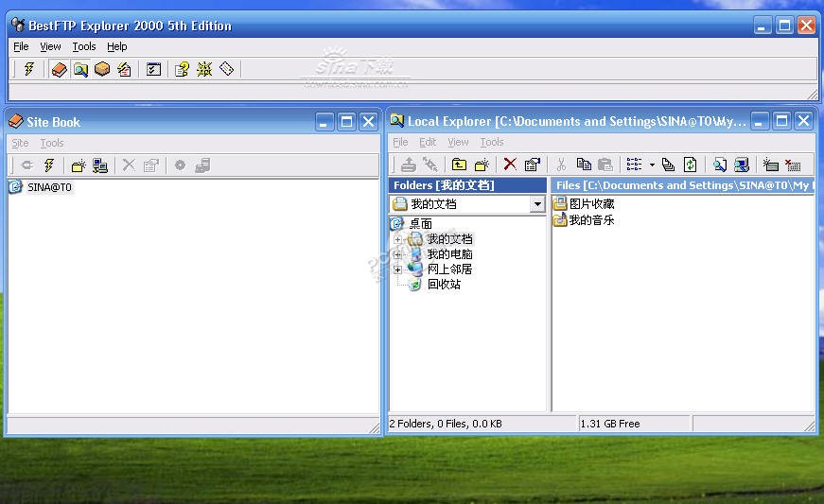Image resolution: width=824 pixels, height=504 pixels.
Task: Open Tools menu in Site Book window
Action: pos(52,143)
